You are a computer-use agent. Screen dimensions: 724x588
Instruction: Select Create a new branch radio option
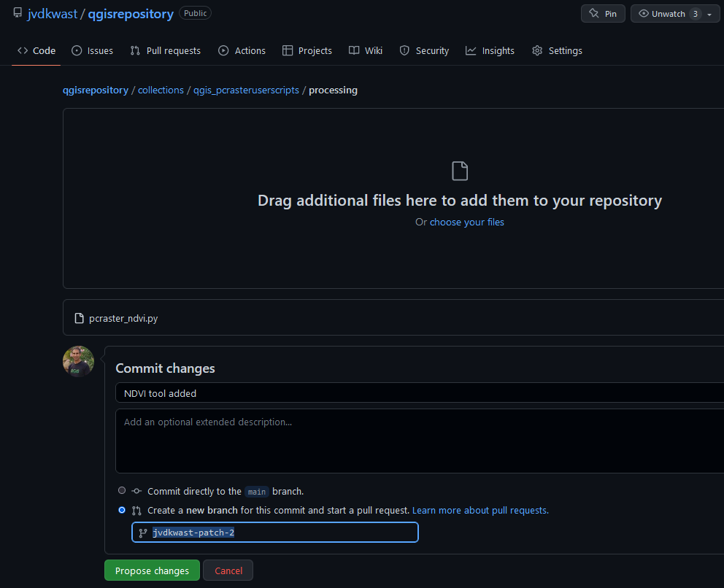coord(122,510)
